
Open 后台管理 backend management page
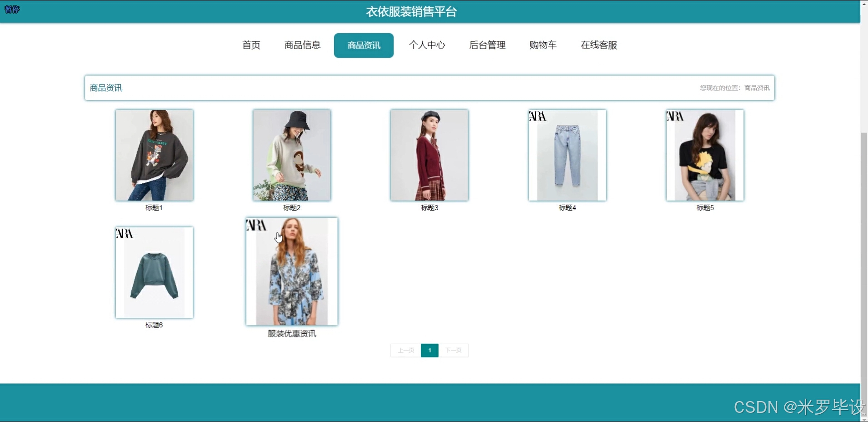coord(487,45)
